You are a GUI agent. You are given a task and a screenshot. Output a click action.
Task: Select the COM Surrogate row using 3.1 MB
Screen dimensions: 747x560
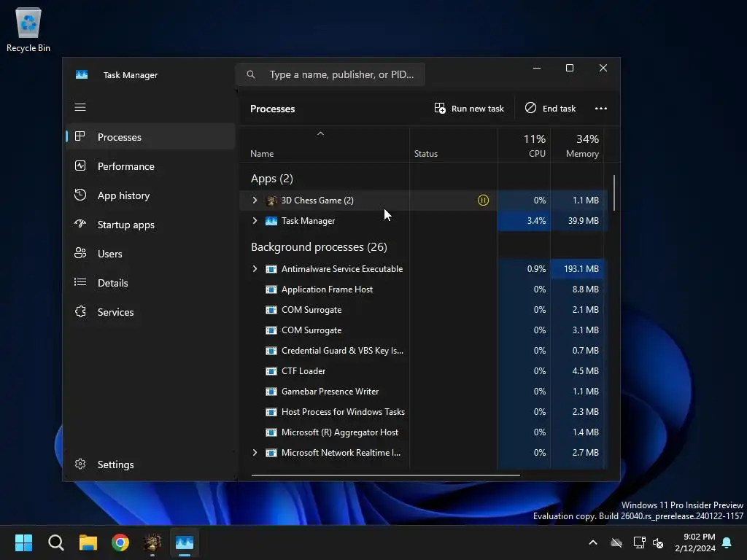click(x=424, y=330)
